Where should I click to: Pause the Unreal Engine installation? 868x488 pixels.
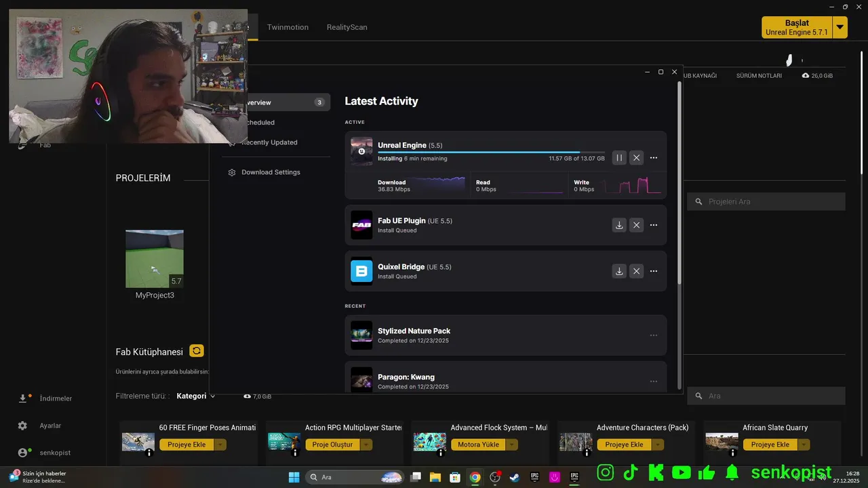[x=619, y=158]
